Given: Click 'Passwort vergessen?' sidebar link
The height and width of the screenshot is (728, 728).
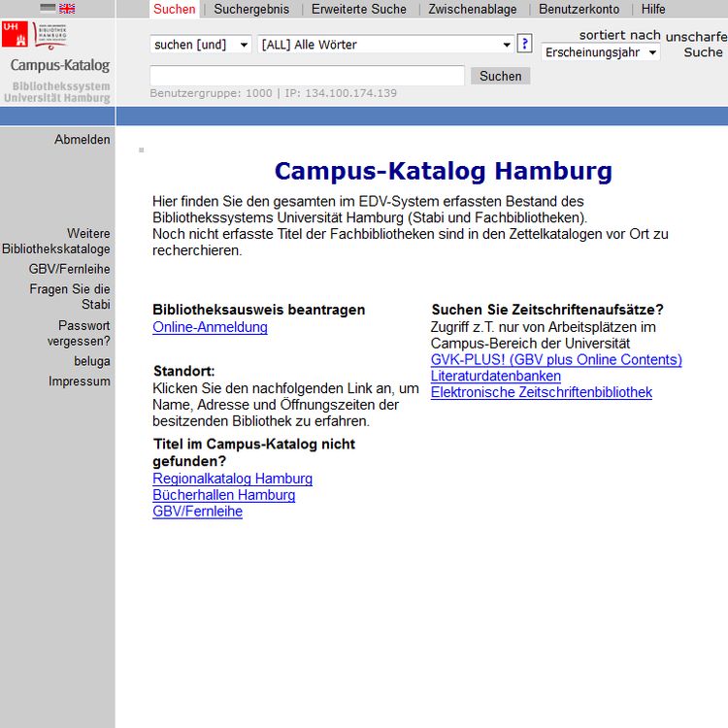Looking at the screenshot, I should pos(79,333).
